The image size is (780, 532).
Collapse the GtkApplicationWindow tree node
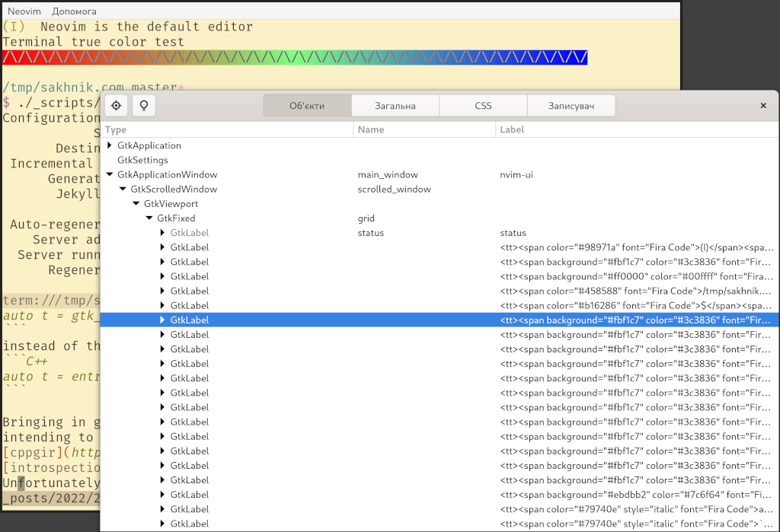110,174
